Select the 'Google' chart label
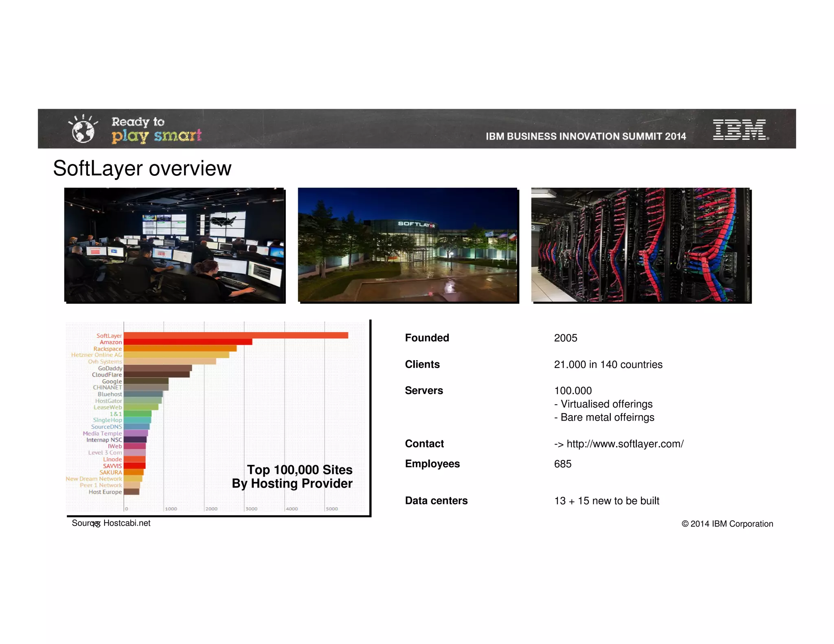This screenshot has width=834, height=644. pos(112,381)
